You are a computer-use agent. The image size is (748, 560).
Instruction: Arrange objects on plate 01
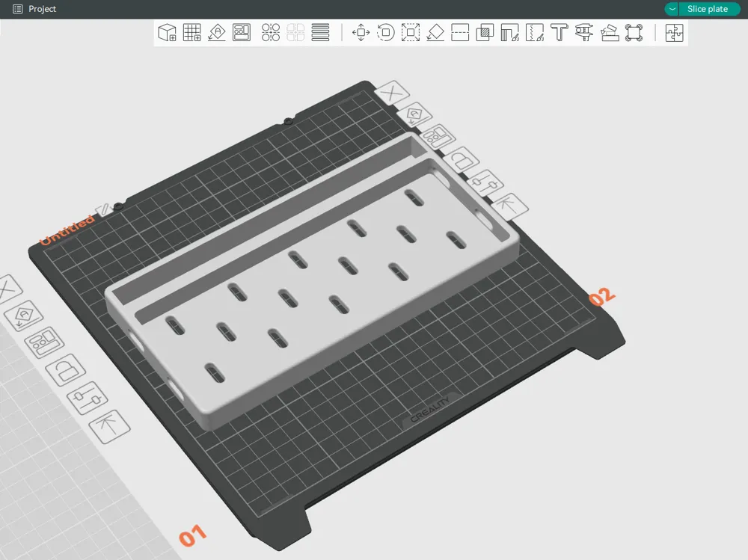(44, 342)
